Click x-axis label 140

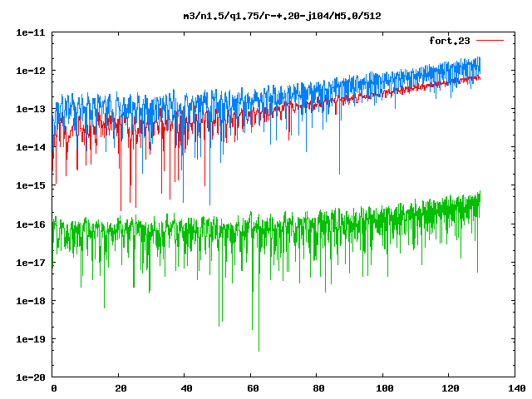[x=517, y=388]
